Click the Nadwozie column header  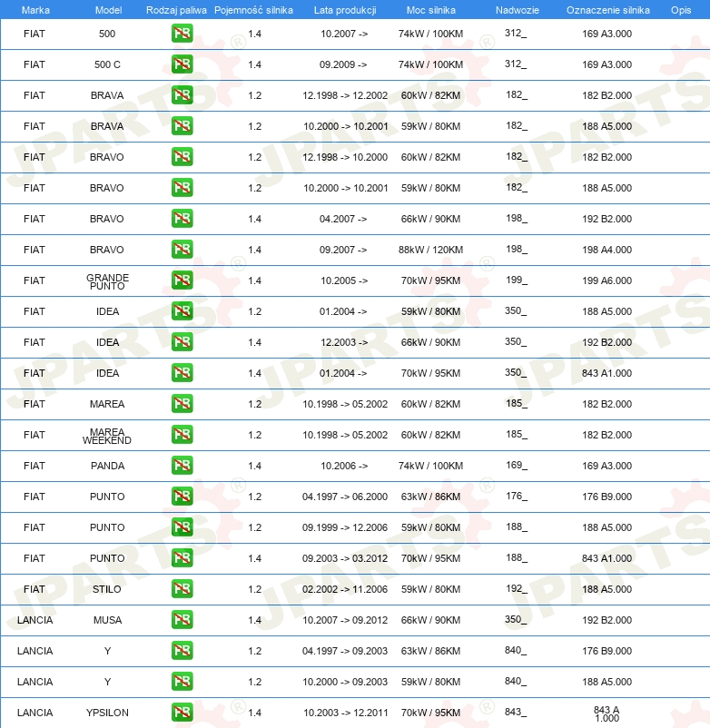[x=518, y=10]
